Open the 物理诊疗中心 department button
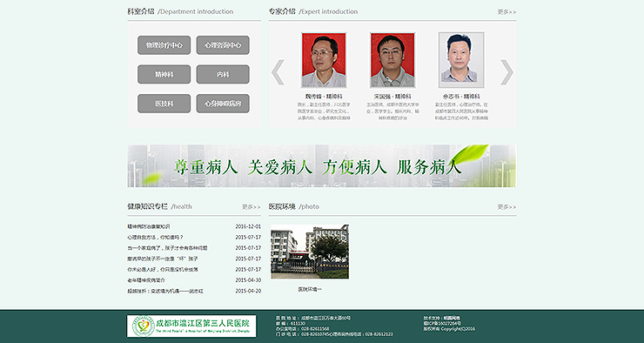Image resolution: width=644 pixels, height=343 pixels. click(x=164, y=45)
